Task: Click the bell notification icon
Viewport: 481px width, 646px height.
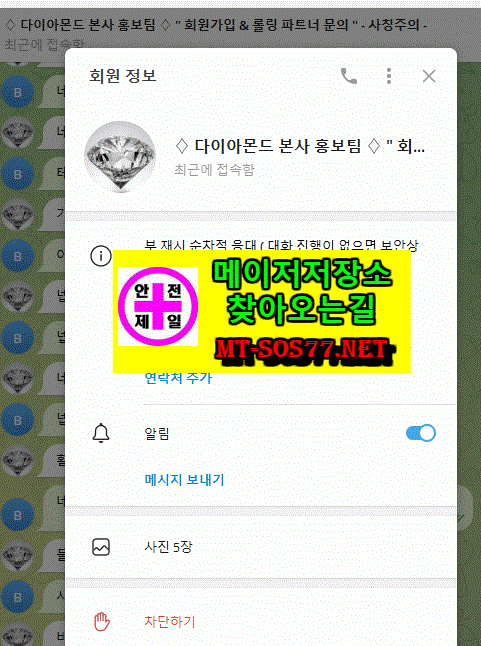Action: click(x=101, y=433)
